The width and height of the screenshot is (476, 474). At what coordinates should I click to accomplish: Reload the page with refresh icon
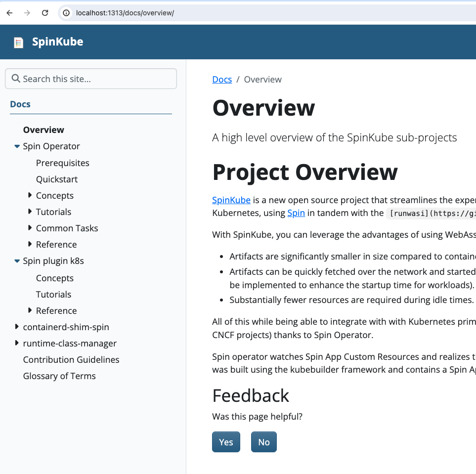pyautogui.click(x=45, y=13)
